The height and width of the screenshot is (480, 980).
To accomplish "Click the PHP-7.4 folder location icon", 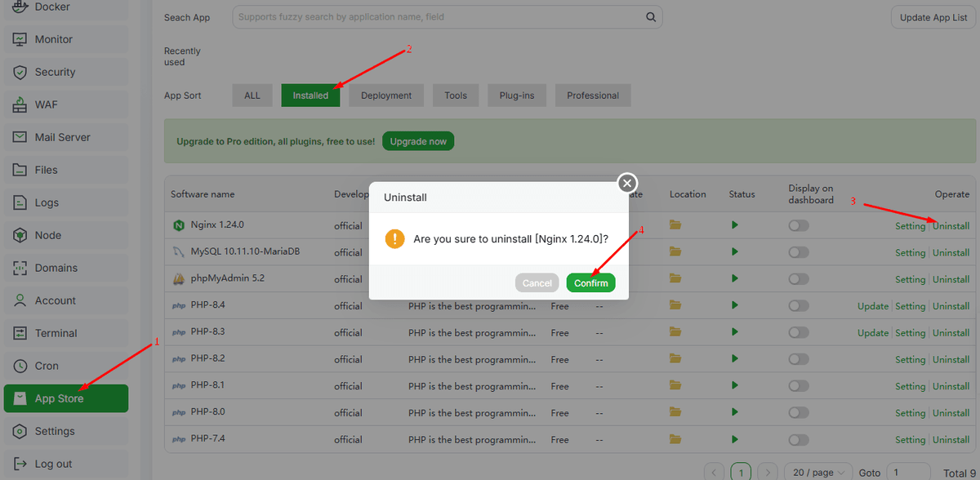I will click(675, 439).
